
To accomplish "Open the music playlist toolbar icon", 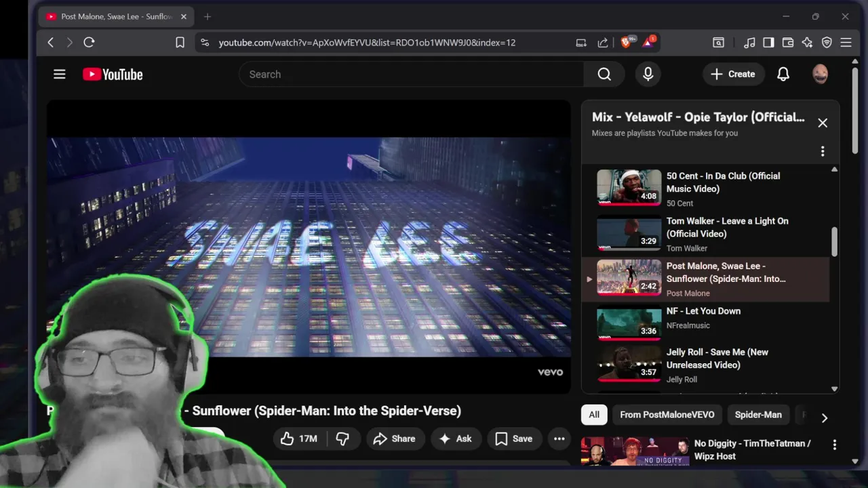I will point(749,43).
